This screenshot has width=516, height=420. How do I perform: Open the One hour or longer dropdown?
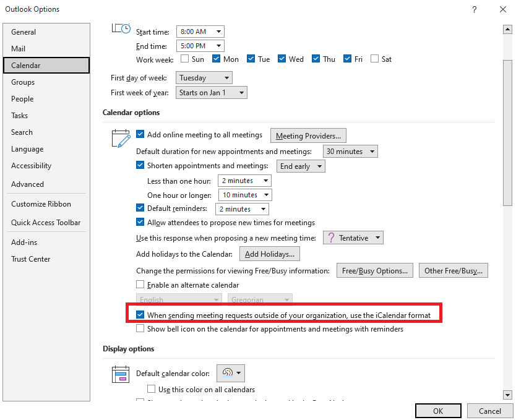click(x=245, y=195)
